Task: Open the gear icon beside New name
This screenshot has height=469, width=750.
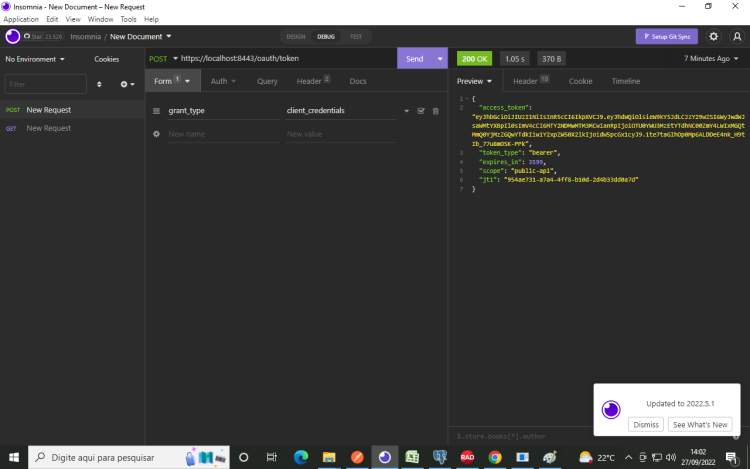Action: point(156,134)
